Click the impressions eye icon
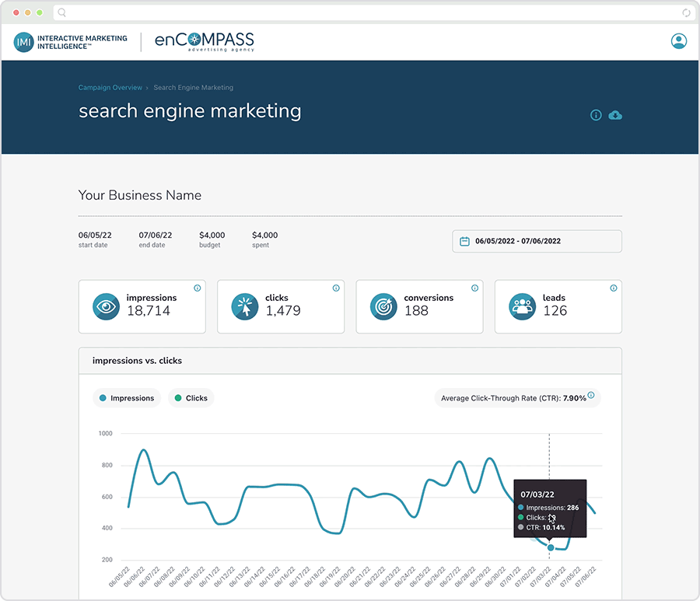 coord(106,306)
